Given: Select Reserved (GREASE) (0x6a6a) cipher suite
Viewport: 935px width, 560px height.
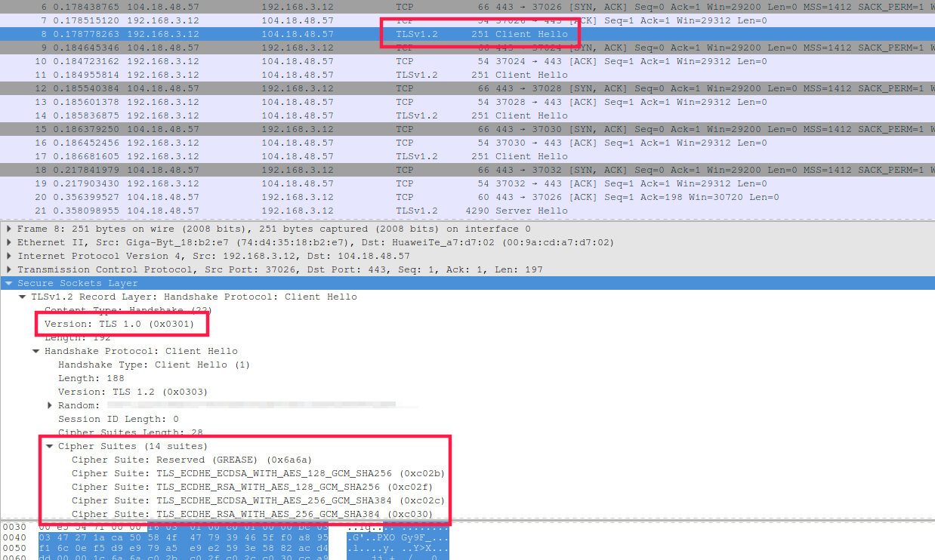Looking at the screenshot, I should pyautogui.click(x=192, y=460).
